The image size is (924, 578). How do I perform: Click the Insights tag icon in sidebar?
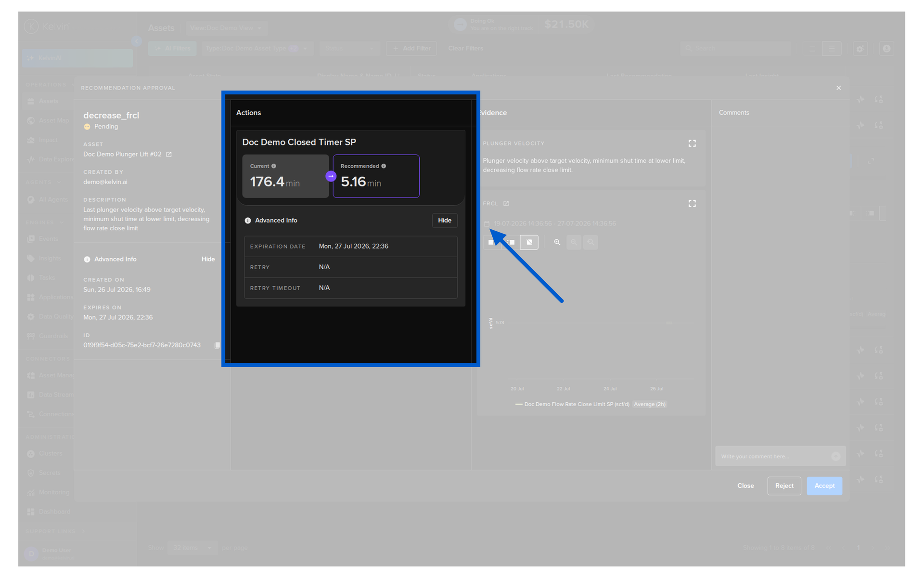(31, 259)
